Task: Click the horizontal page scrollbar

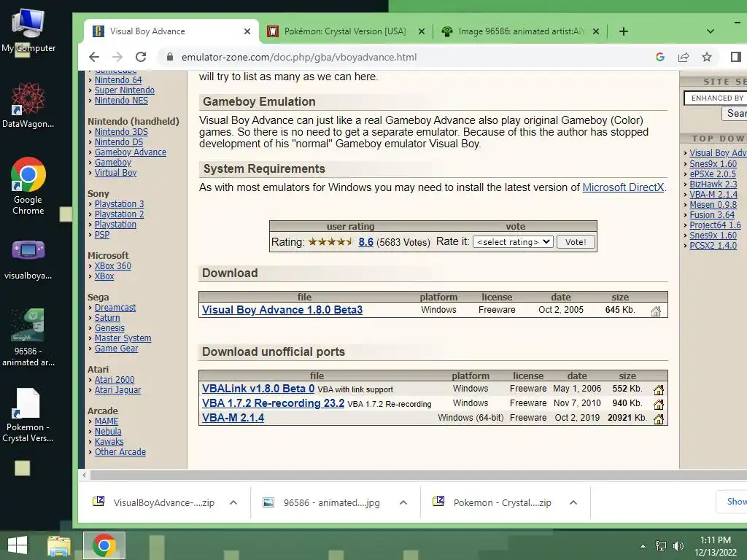Action: click(x=417, y=475)
